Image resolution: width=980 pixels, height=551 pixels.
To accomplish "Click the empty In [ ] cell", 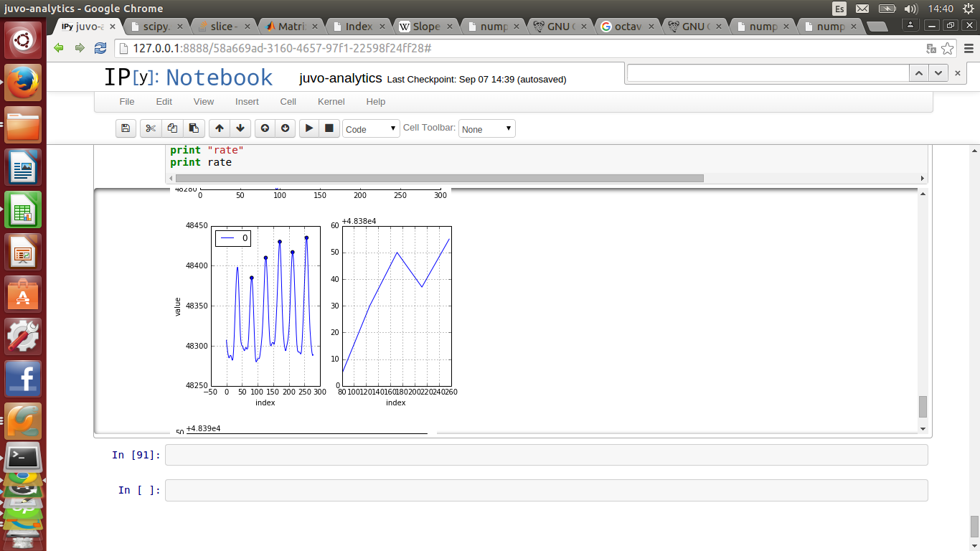I will click(545, 490).
